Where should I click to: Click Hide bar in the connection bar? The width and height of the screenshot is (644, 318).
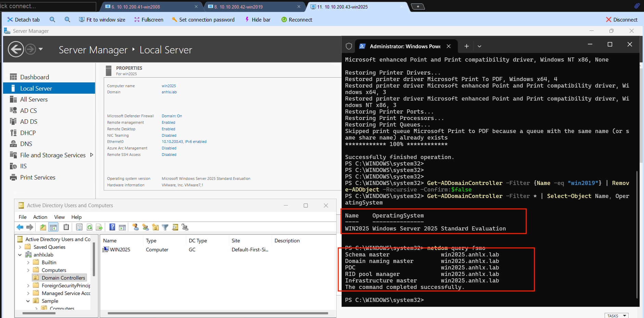[x=257, y=19]
